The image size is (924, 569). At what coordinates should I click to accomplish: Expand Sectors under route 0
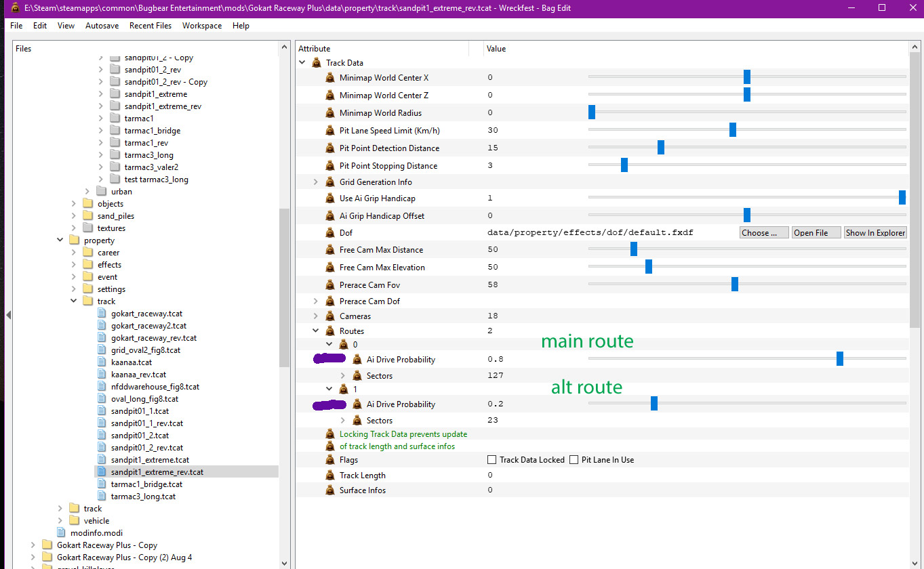342,376
